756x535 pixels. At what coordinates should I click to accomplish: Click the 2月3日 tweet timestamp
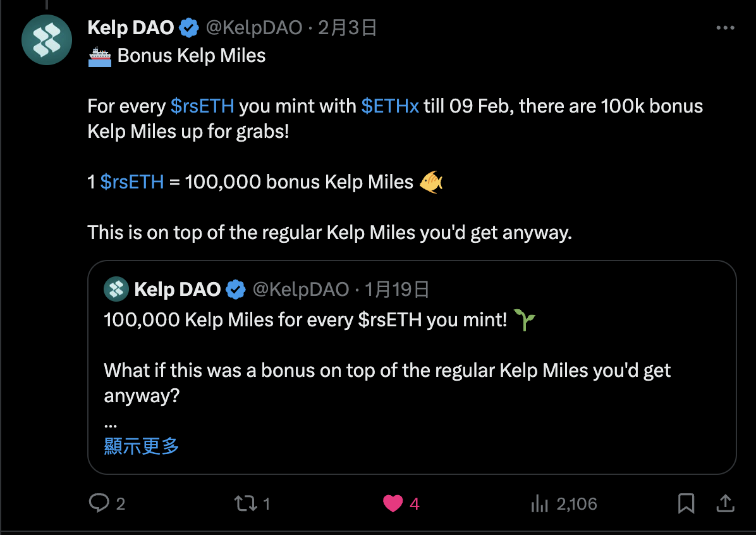[x=347, y=28]
